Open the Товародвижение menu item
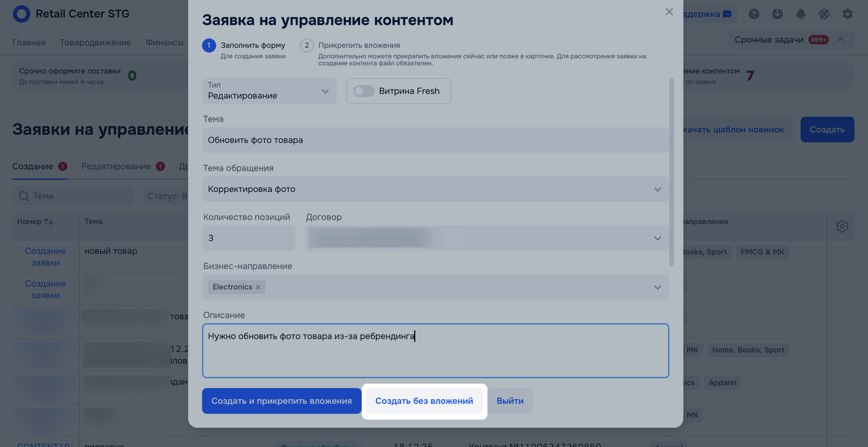 [x=95, y=42]
